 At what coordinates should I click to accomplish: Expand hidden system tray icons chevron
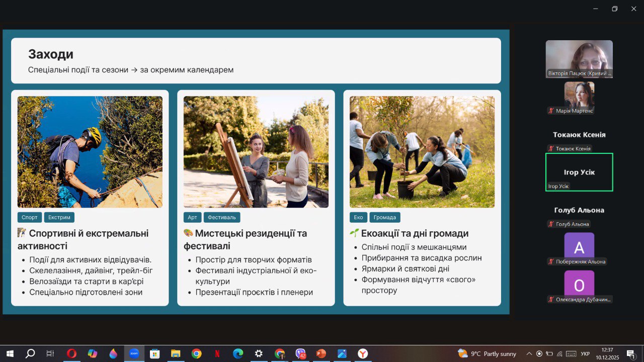click(529, 353)
